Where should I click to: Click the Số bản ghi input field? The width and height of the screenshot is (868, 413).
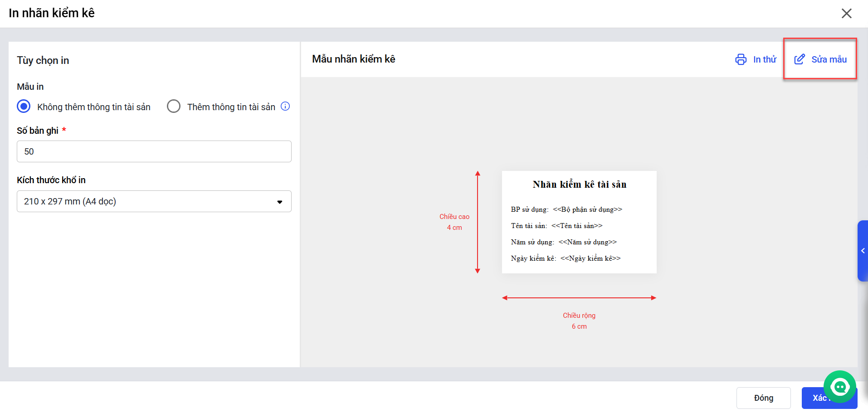[154, 151]
